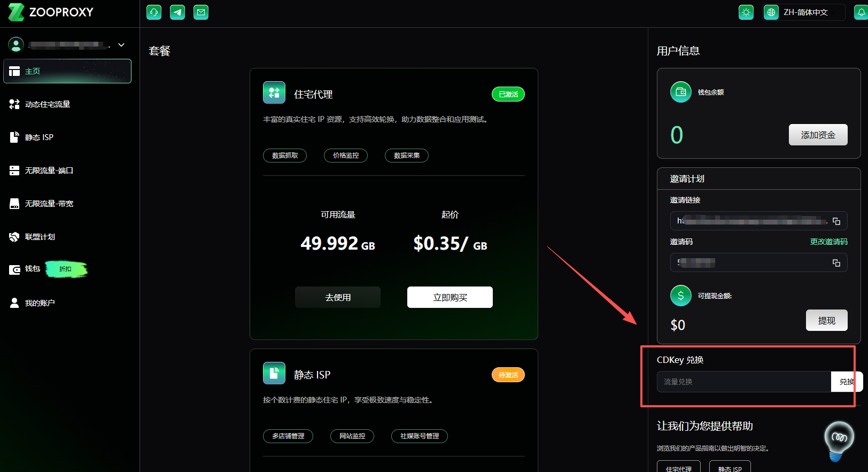Viewport: 868px width, 472px height.
Task: Open the Telegram channel icon
Action: tap(177, 12)
